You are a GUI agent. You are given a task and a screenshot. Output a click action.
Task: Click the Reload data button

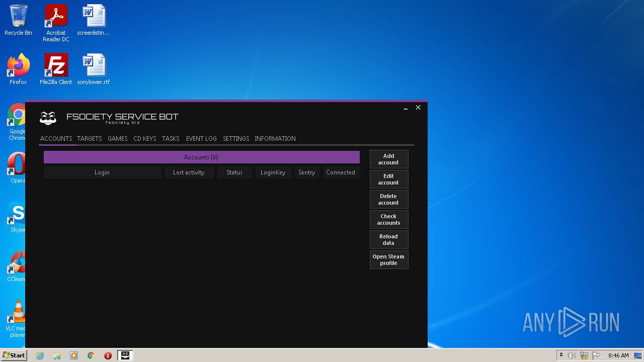pos(389,240)
